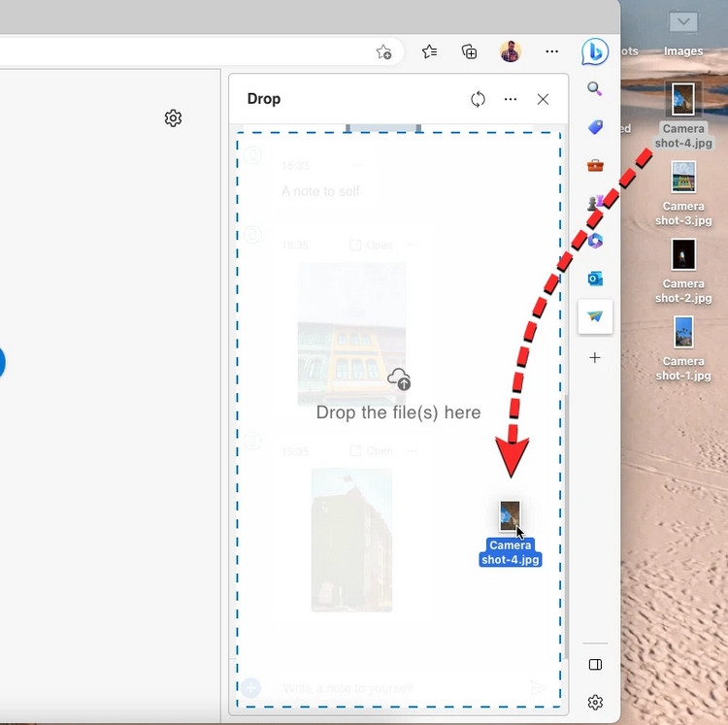The width and height of the screenshot is (728, 725).
Task: Click the send note arrow icon
Action: (538, 687)
